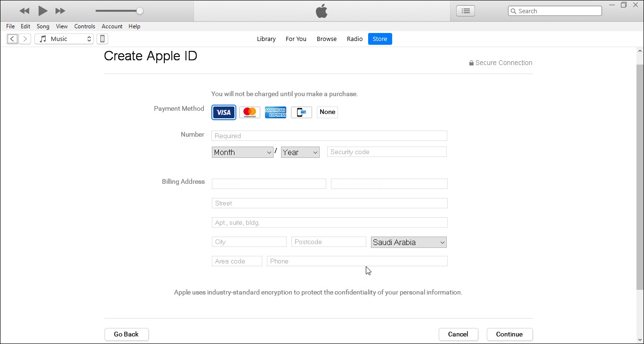Open the expiry Year dropdown
Viewport: 644px width, 344px height.
tap(300, 152)
